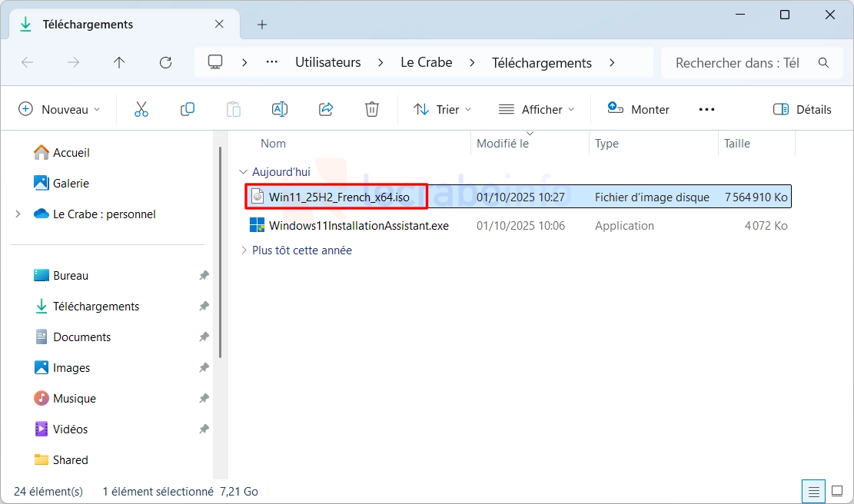
Task: Go up one folder level
Action: (119, 63)
